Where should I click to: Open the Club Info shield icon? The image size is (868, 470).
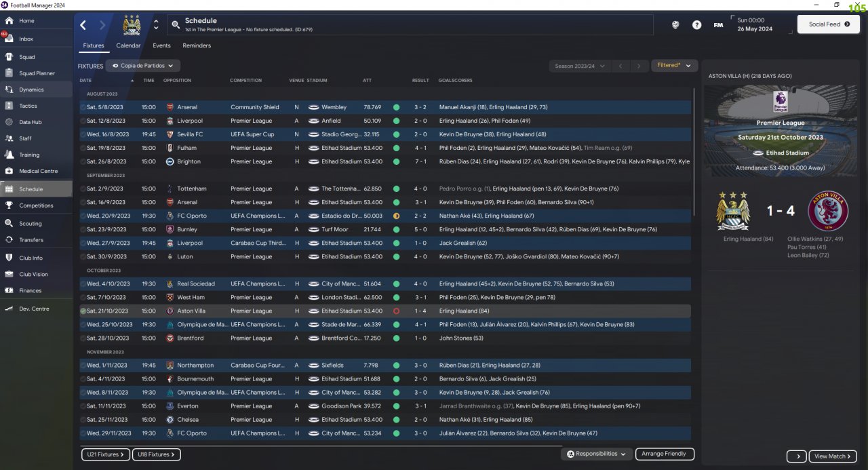click(x=9, y=258)
